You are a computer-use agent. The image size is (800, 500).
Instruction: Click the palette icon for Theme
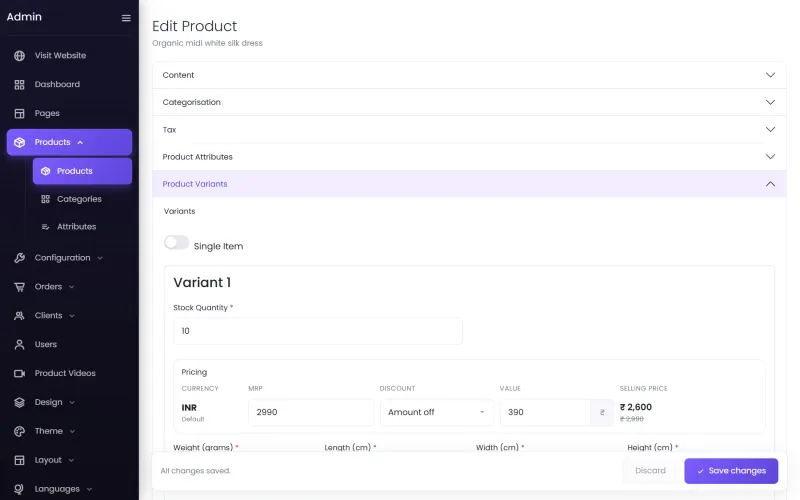19,431
